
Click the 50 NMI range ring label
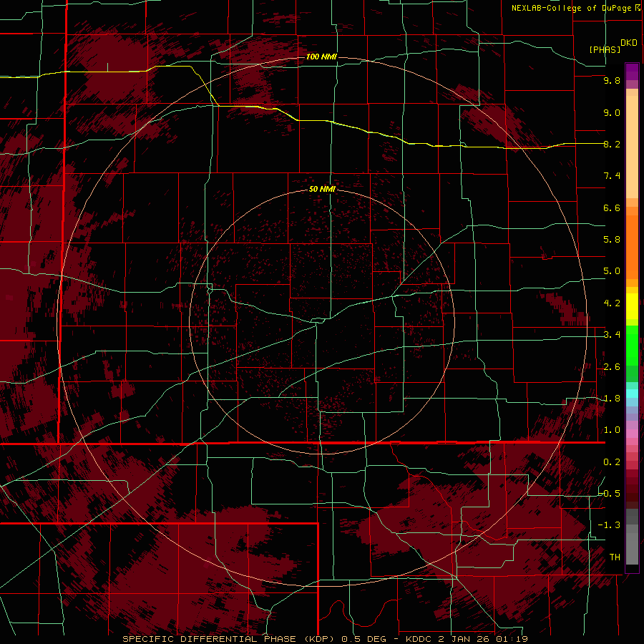point(323,189)
